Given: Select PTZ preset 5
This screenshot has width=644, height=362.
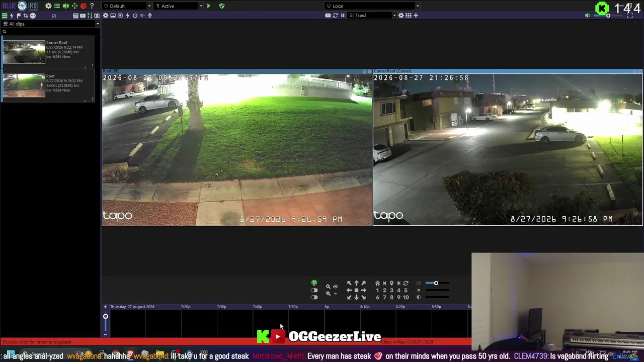Looking at the screenshot, I should [406, 290].
